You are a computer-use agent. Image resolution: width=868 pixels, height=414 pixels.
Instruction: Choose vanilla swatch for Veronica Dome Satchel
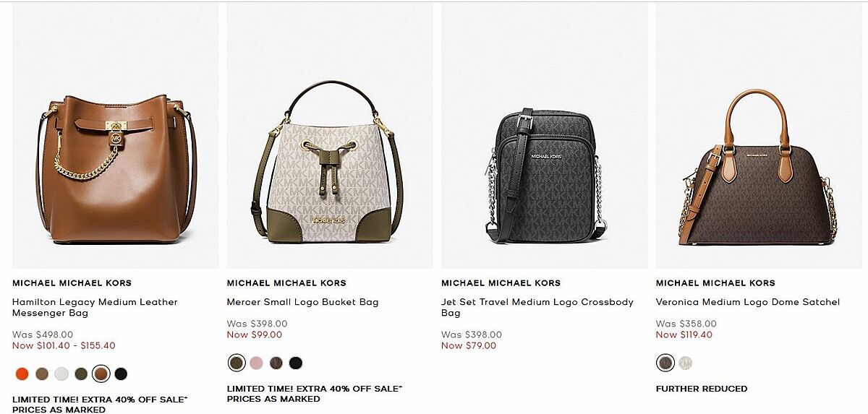686,363
